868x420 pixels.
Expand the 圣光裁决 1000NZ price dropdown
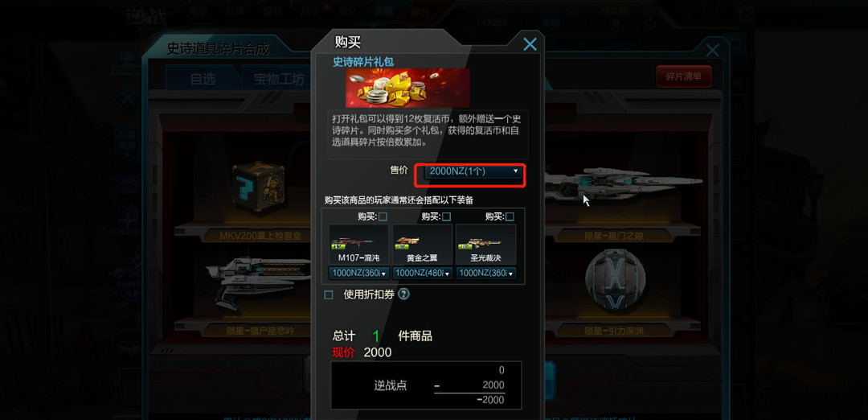pyautogui.click(x=486, y=274)
